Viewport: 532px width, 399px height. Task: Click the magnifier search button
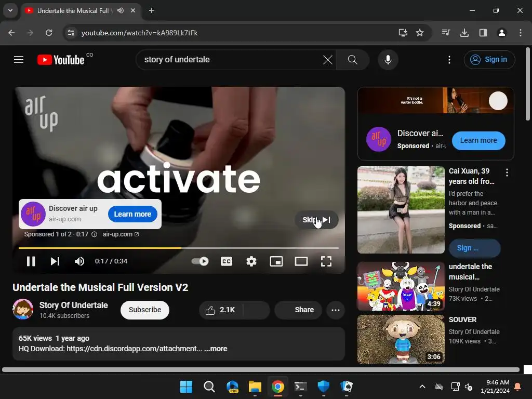pyautogui.click(x=353, y=60)
